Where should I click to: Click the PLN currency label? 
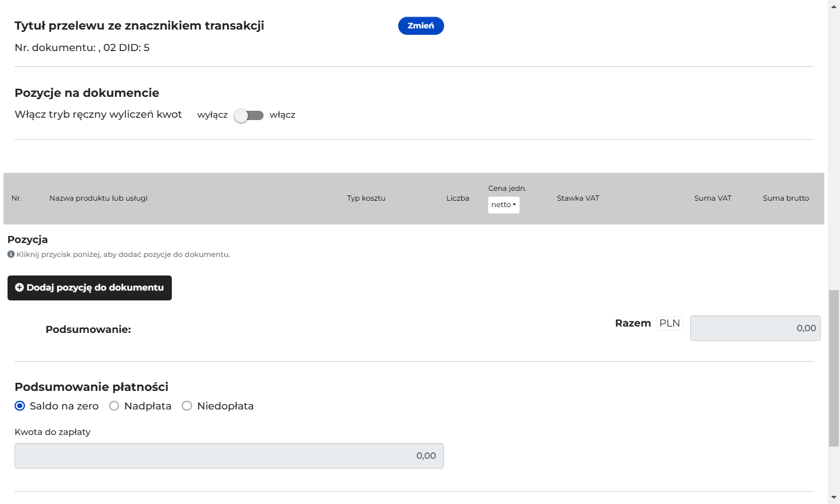point(670,323)
